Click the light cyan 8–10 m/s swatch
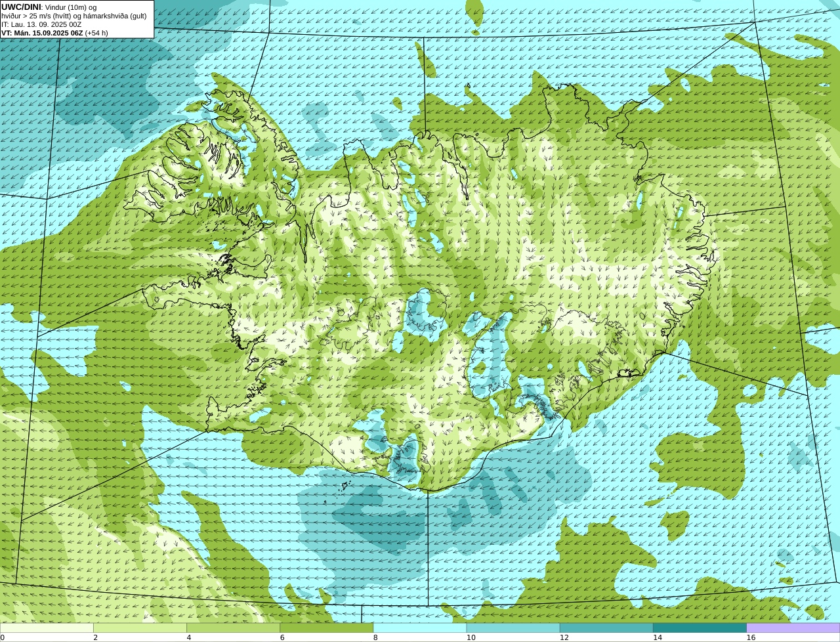Screen dimensions: 840x642 click(x=420, y=628)
